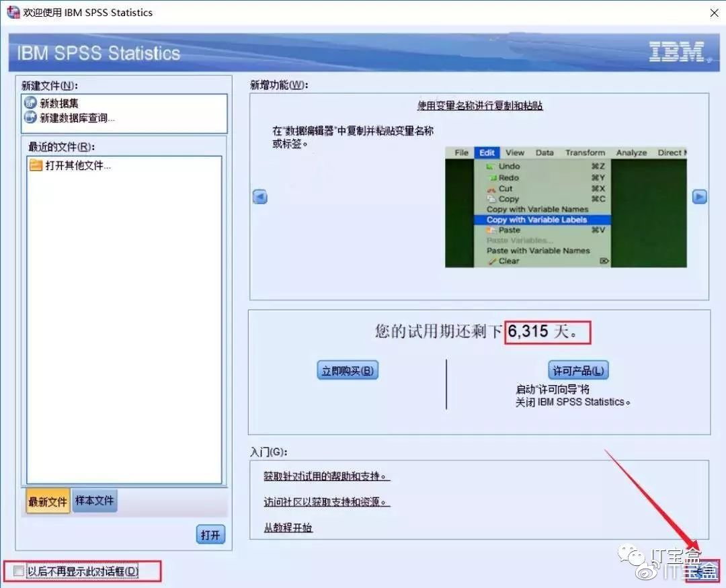Click the 打开 button

click(x=210, y=535)
